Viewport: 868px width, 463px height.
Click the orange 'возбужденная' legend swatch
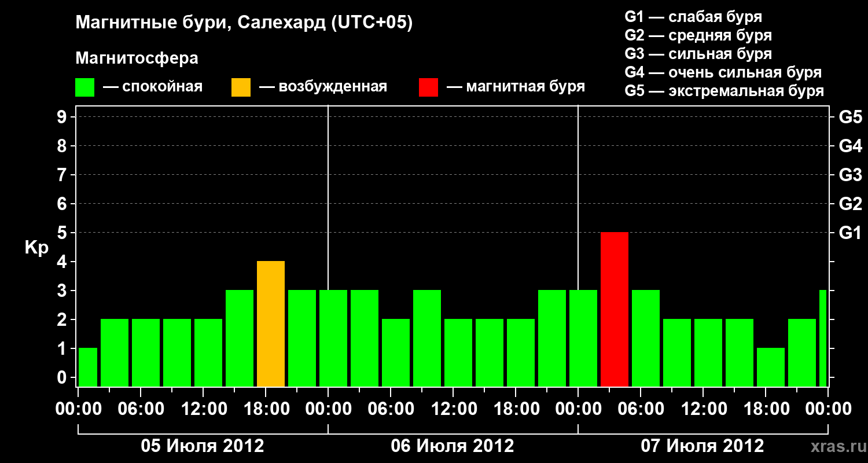pos(241,87)
